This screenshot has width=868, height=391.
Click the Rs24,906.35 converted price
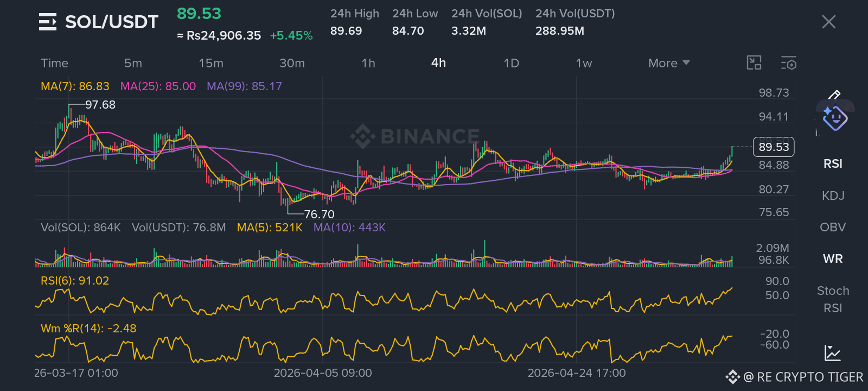(224, 36)
